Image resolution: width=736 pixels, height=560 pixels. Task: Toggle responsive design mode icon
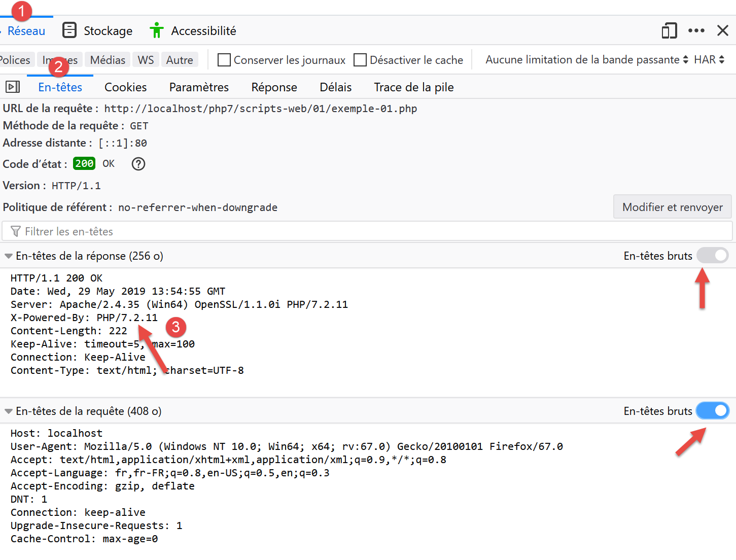click(669, 30)
